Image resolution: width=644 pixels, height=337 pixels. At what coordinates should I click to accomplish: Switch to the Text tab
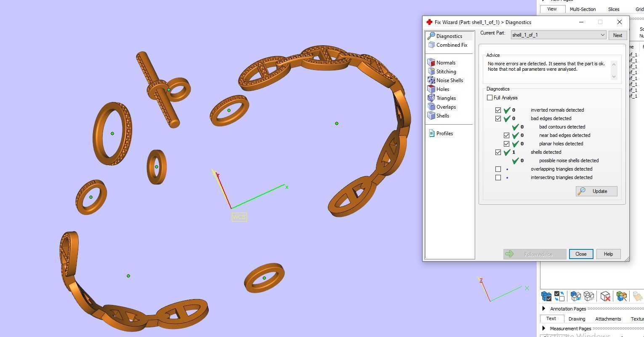coord(551,318)
